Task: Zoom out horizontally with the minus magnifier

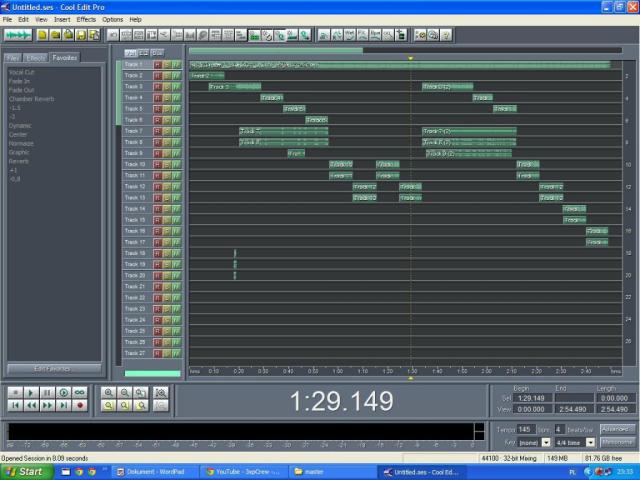Action: pos(125,392)
